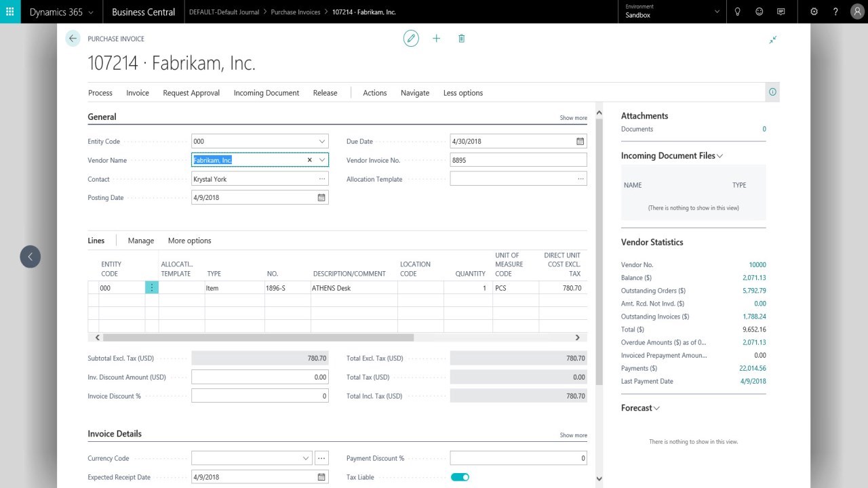Open Outstanding Invoices value 1,788.24
Image resolution: width=868 pixels, height=488 pixels.
(x=754, y=317)
